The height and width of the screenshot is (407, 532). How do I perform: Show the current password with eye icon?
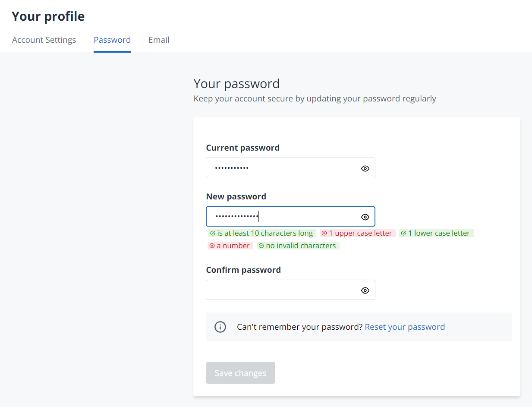click(365, 168)
